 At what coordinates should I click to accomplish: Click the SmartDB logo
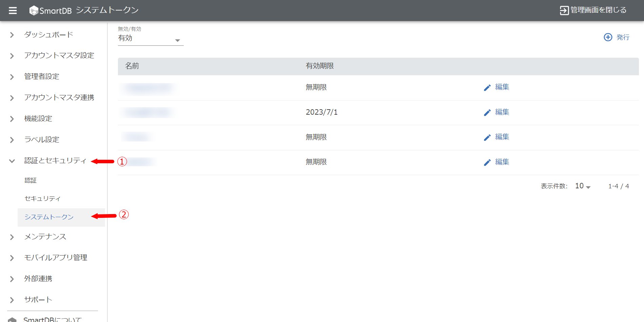[50, 11]
